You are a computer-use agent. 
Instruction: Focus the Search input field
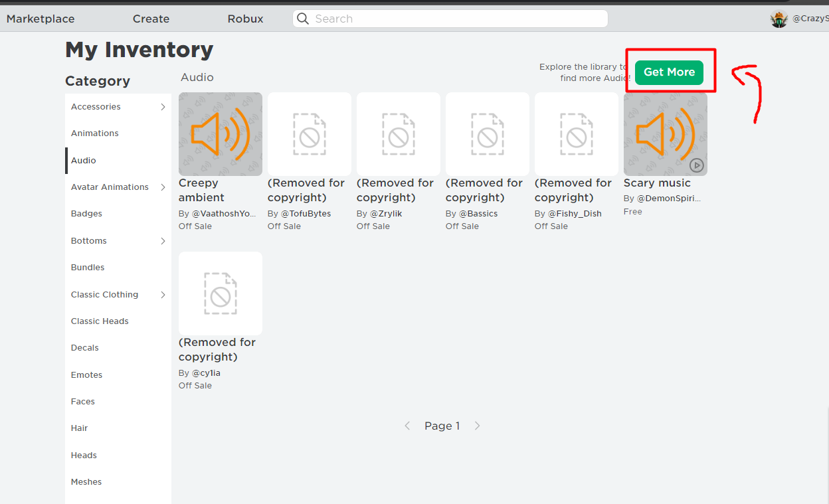(x=450, y=19)
